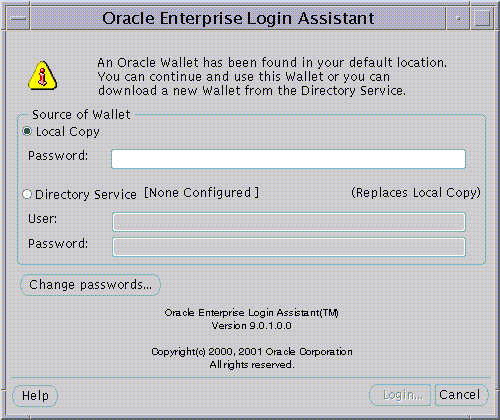The height and width of the screenshot is (420, 500).
Task: Click the '[None Configured ]' text
Action: pyautogui.click(x=201, y=193)
